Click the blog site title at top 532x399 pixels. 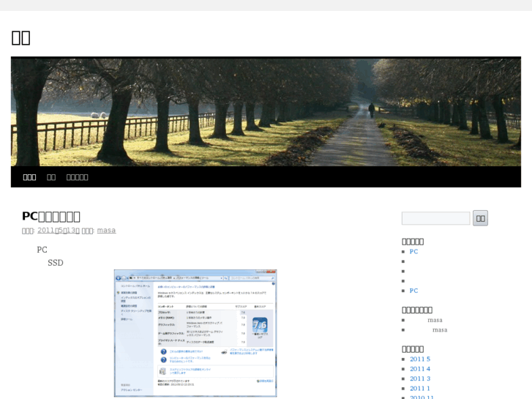point(20,37)
